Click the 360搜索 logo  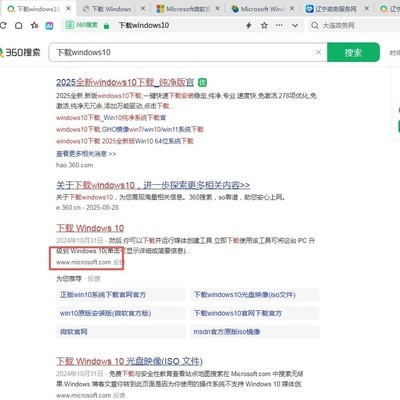(20, 52)
